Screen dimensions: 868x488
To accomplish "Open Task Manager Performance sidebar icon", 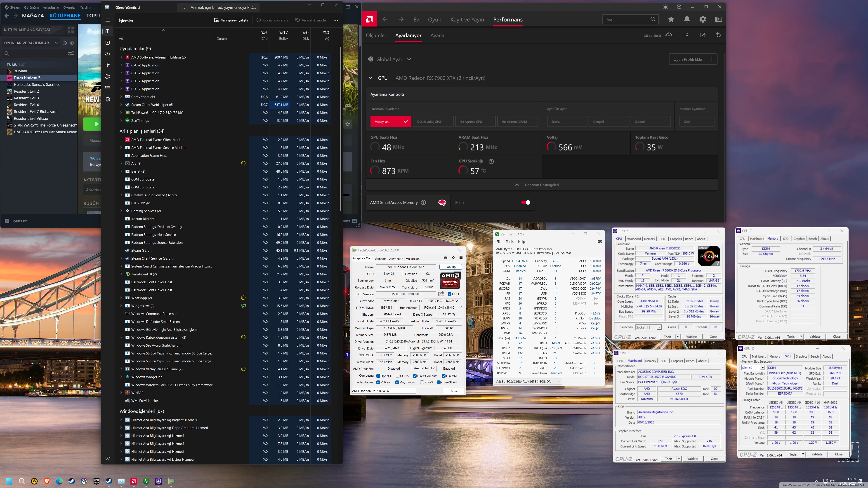I will click(x=108, y=43).
